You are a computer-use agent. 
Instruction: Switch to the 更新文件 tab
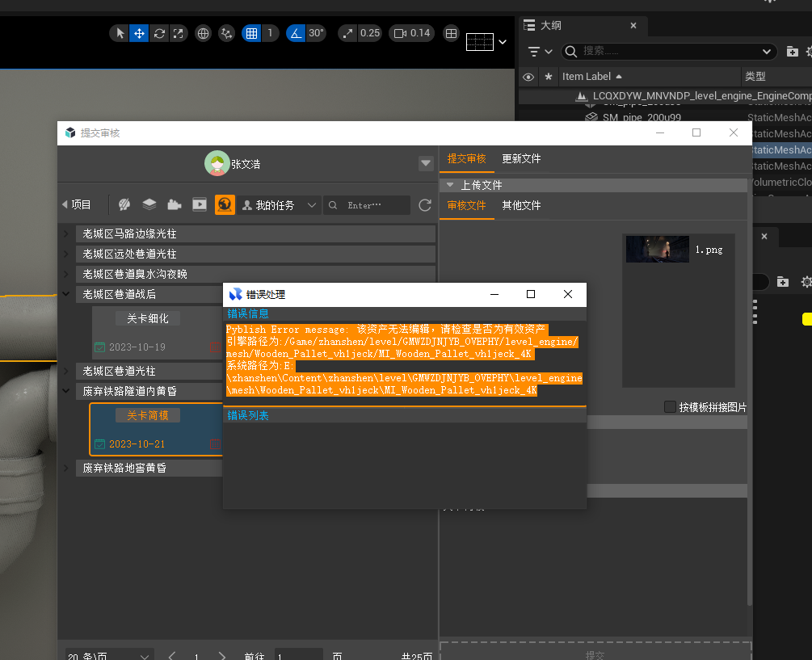pos(521,159)
